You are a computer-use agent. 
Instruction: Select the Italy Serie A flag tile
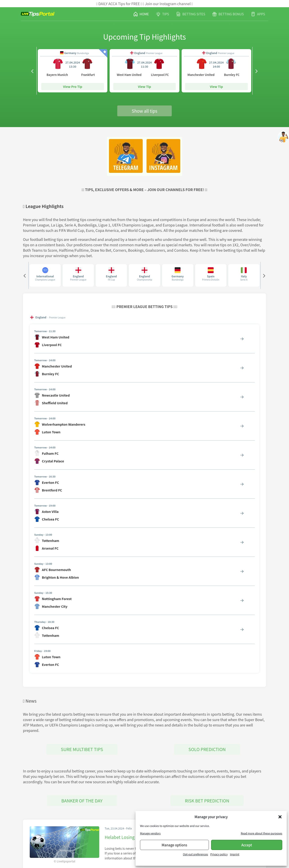tap(244, 275)
